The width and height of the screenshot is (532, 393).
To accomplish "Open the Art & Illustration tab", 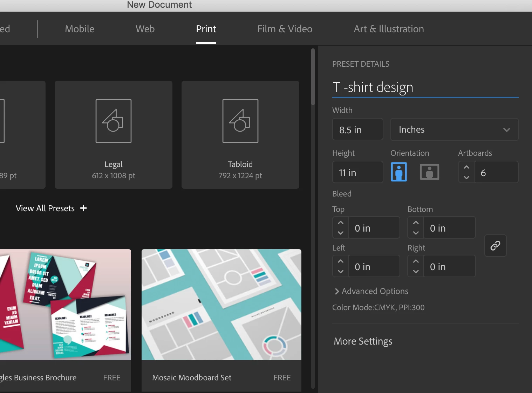I will coord(389,29).
